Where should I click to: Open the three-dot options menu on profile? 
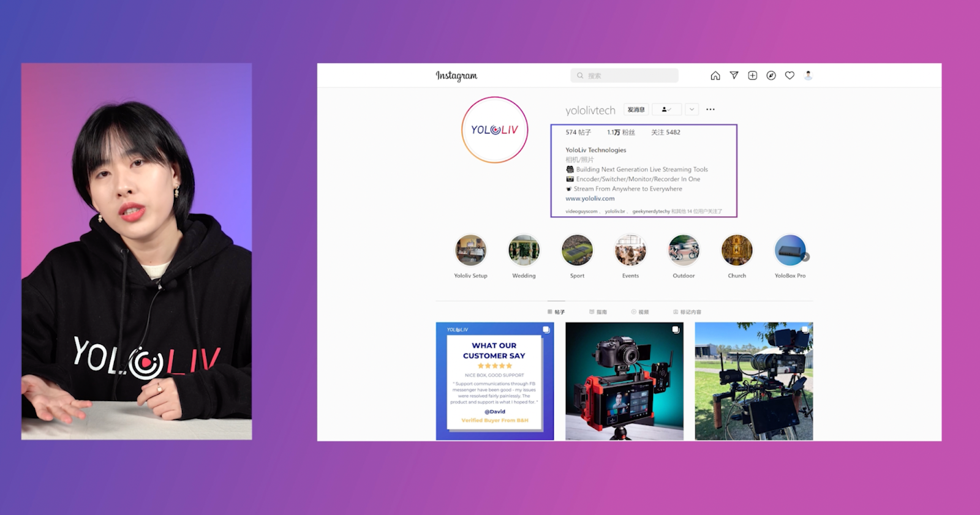(x=710, y=110)
